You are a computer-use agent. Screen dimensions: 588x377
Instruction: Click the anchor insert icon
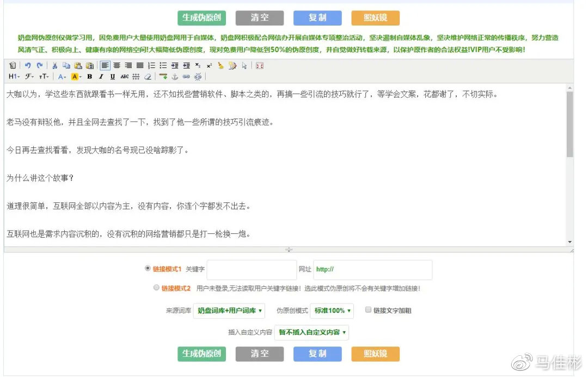(175, 77)
